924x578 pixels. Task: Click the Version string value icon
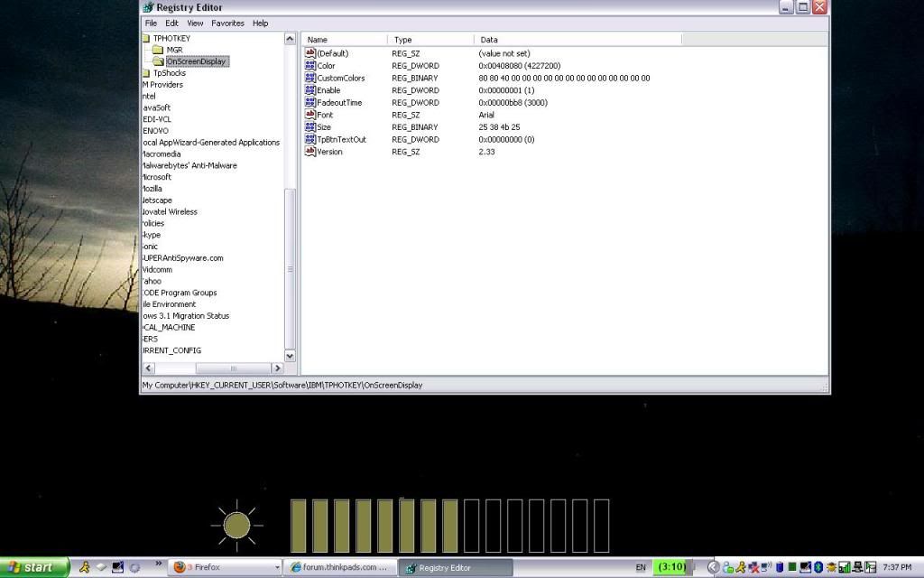point(310,152)
